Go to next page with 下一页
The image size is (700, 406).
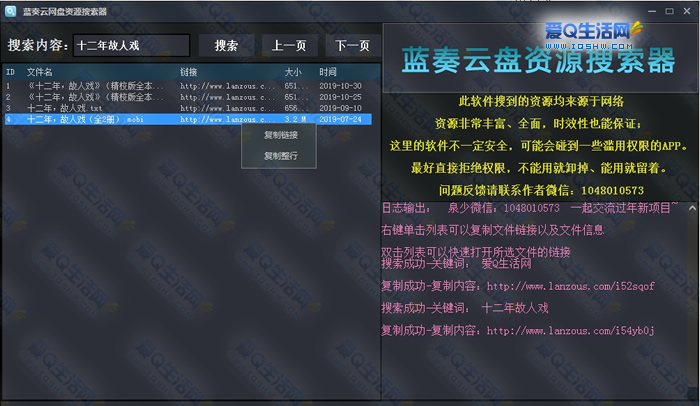pos(353,45)
